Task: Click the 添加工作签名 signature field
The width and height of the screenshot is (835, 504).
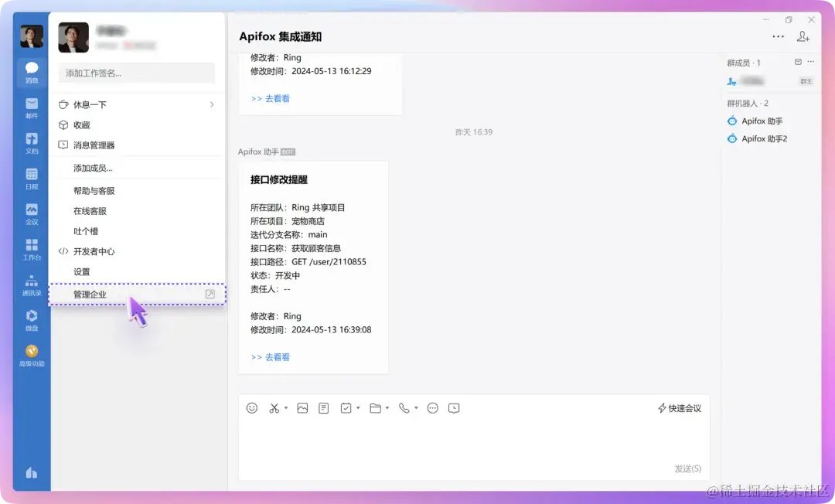Action: click(137, 73)
